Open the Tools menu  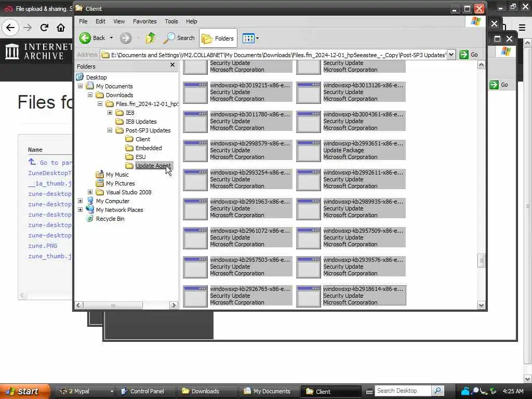point(171,21)
